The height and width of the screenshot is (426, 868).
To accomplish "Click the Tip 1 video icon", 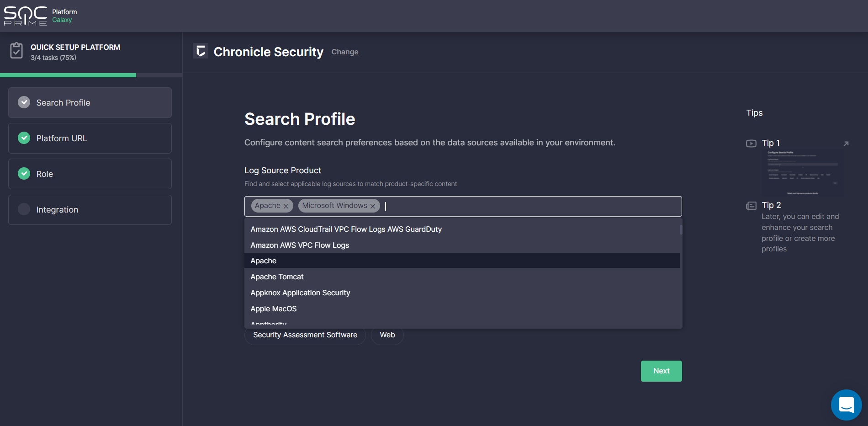I will pyautogui.click(x=751, y=144).
